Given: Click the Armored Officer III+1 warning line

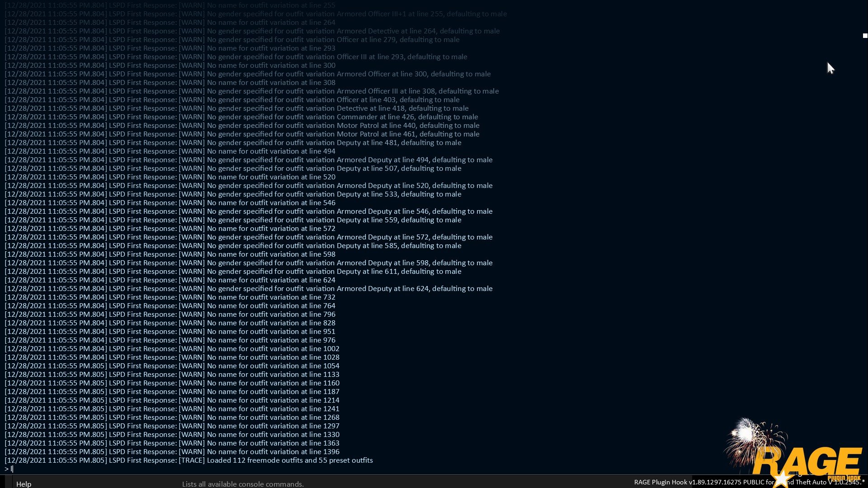Looking at the screenshot, I should (x=255, y=14).
